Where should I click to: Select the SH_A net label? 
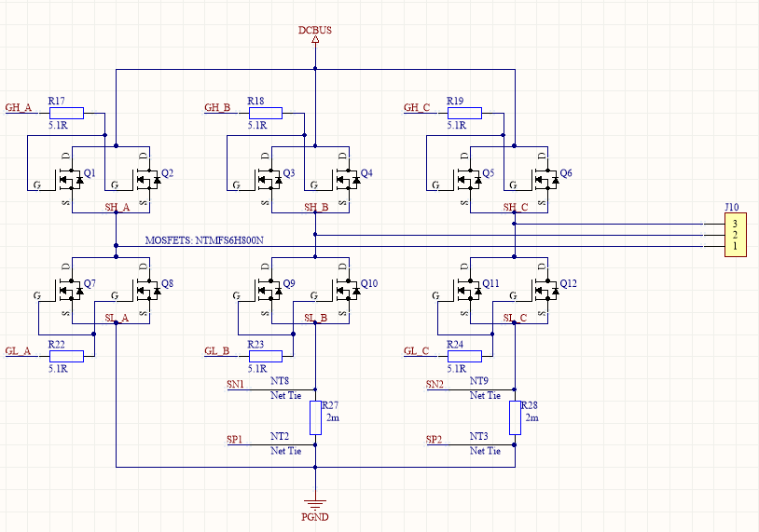coord(117,207)
